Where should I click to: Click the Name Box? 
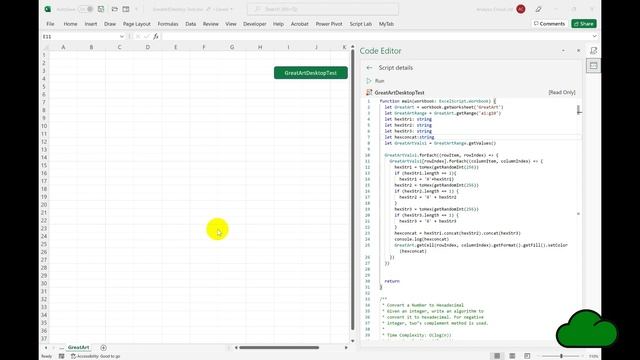point(80,37)
